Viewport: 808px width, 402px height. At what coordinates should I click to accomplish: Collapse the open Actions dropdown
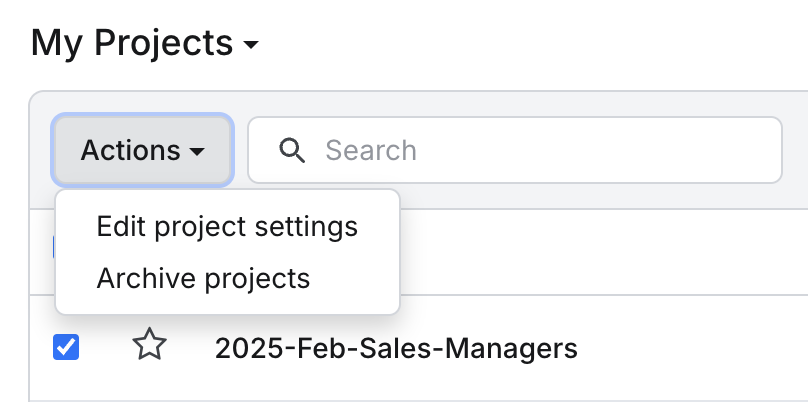[x=143, y=150]
